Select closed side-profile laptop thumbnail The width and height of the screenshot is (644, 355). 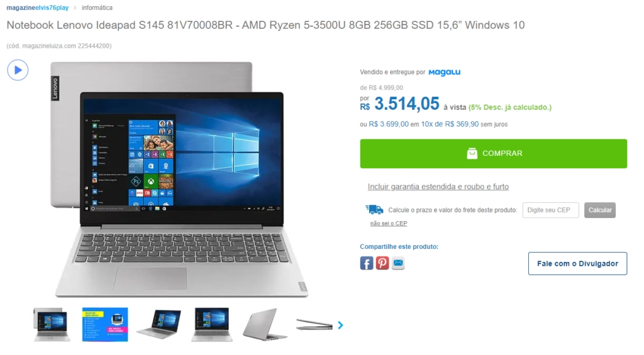[x=314, y=325]
